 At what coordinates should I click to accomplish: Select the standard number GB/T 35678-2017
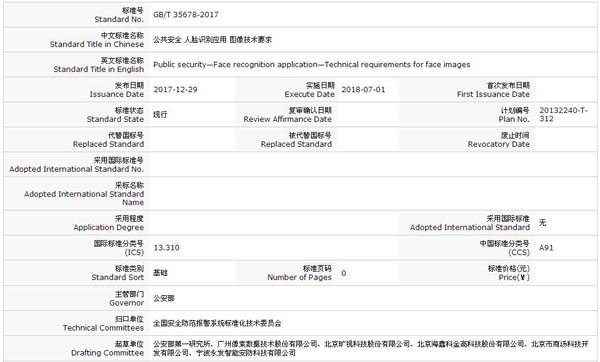pos(186,15)
